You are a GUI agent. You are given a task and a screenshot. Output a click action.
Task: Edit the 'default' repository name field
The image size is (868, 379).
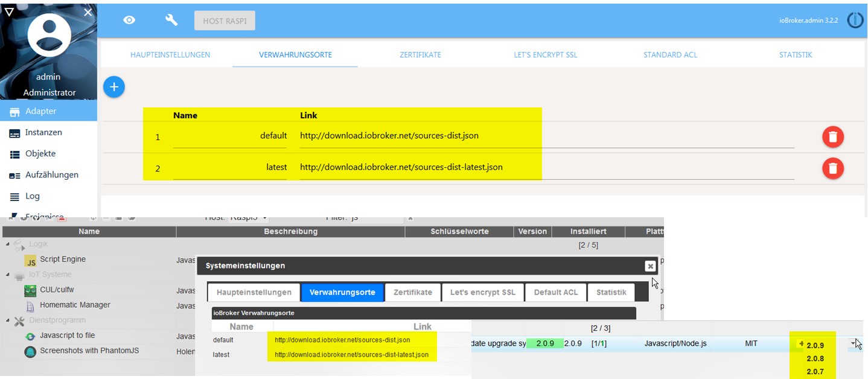coord(230,136)
